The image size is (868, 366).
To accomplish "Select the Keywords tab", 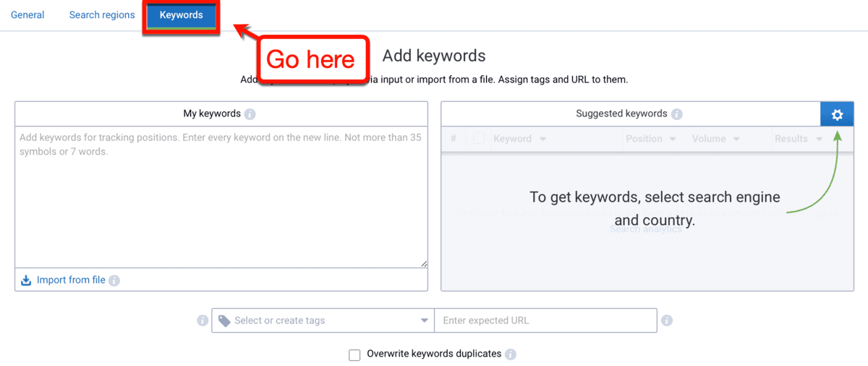I will click(181, 15).
